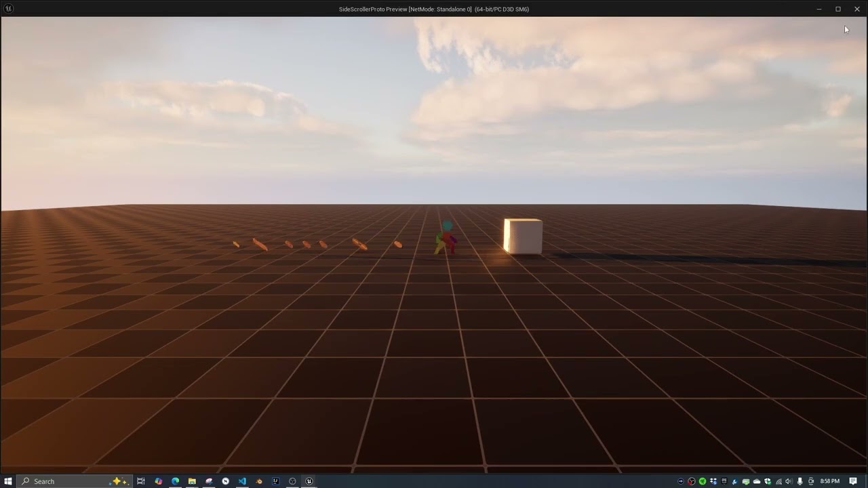Click the white cube in the viewport
The width and height of the screenshot is (868, 488).
pyautogui.click(x=523, y=236)
